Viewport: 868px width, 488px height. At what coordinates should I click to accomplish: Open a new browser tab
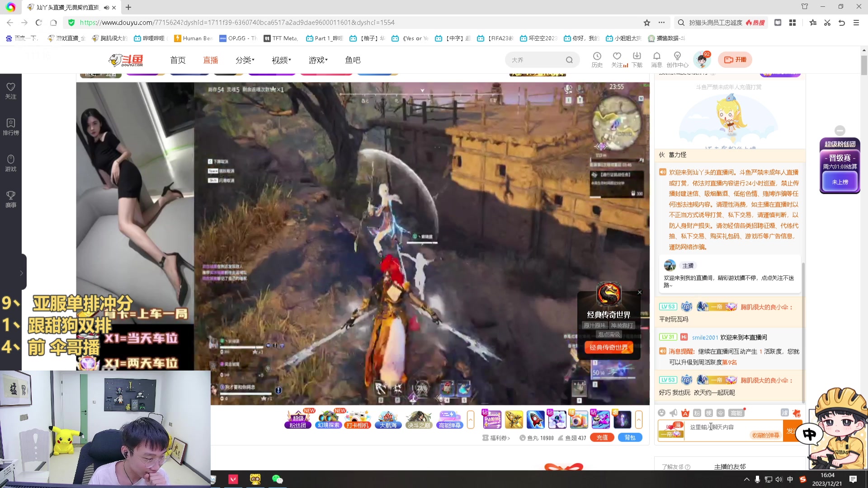click(x=128, y=7)
